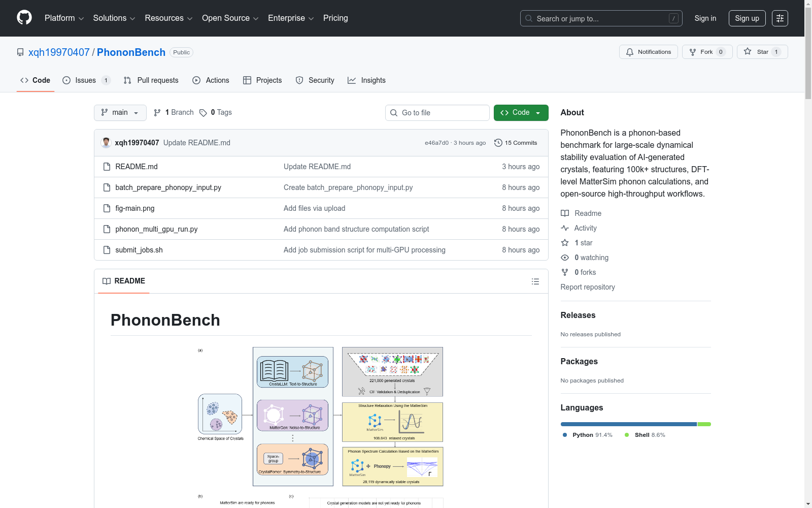This screenshot has height=508, width=812.
Task: Open commit message 'Add phonon band structure computation script'
Action: click(356, 229)
